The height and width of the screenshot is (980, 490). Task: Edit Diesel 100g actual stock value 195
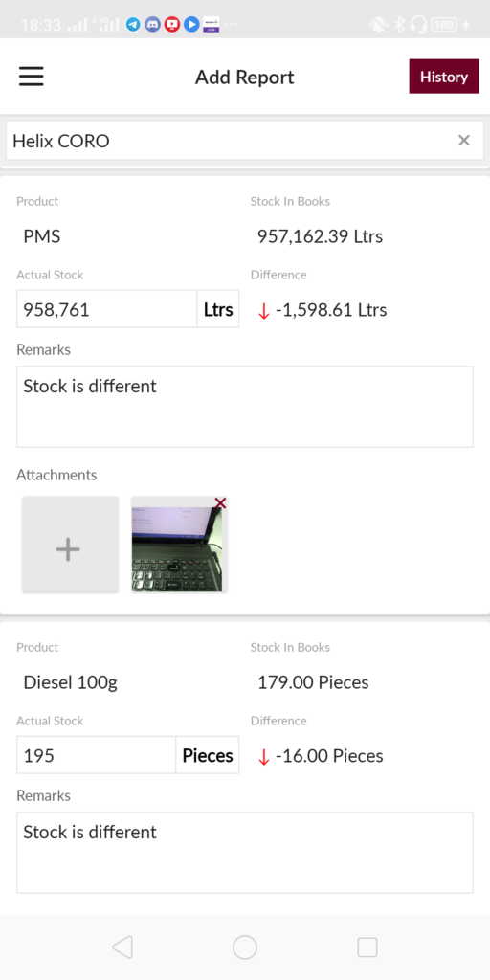pyautogui.click(x=97, y=755)
